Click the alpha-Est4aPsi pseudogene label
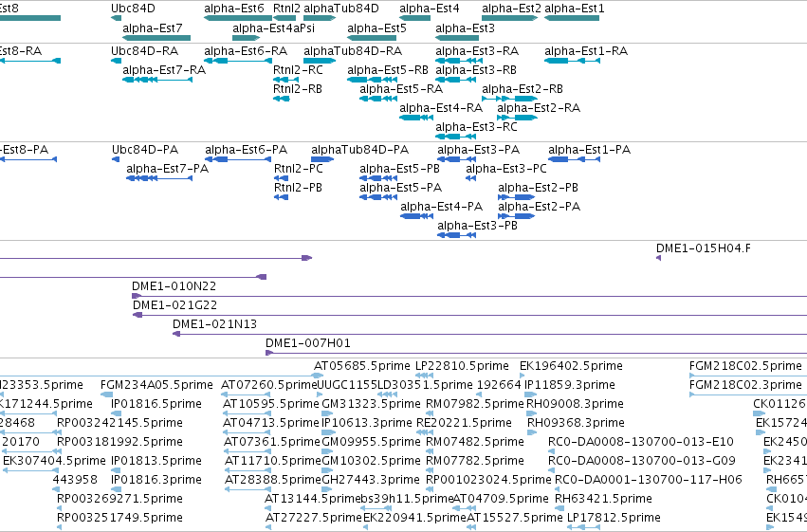Viewport: 807px width, 532px height. point(273,28)
